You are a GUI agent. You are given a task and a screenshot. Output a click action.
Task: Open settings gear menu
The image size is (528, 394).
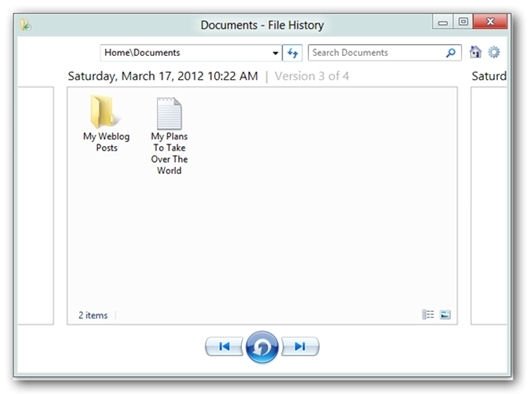pyautogui.click(x=494, y=52)
